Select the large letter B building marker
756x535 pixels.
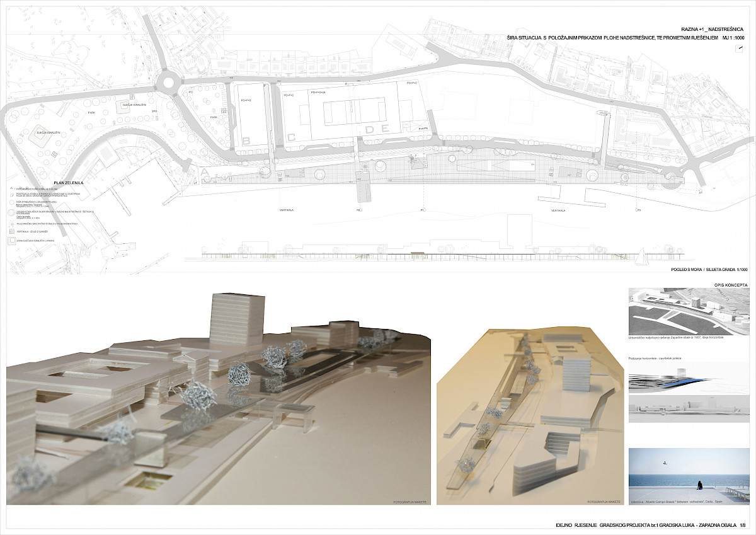click(246, 139)
